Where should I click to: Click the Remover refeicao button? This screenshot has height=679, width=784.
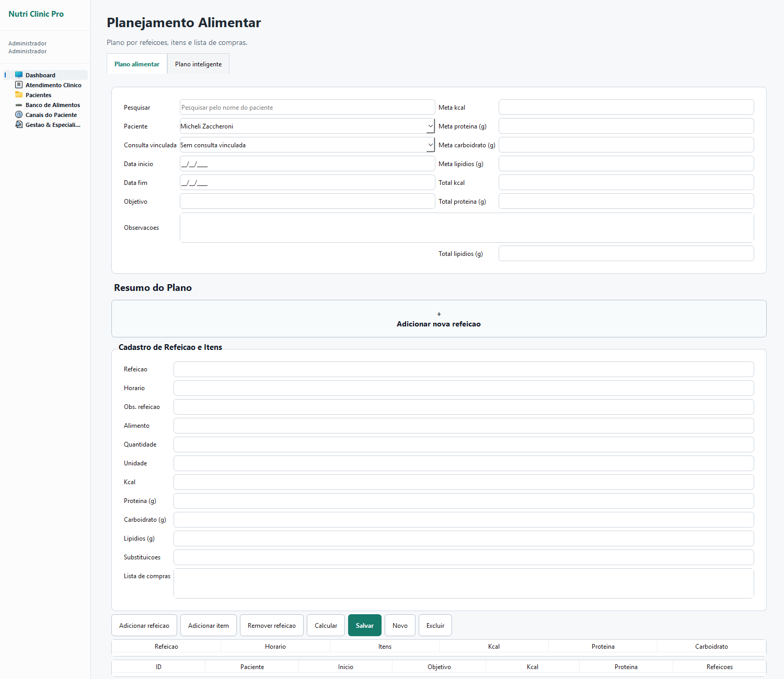coord(272,625)
